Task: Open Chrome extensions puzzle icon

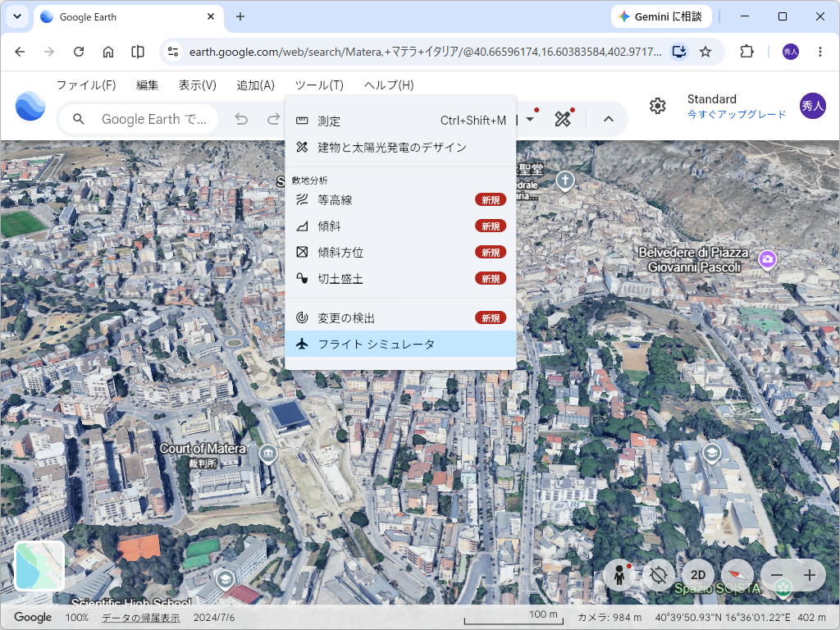Action: [x=746, y=52]
